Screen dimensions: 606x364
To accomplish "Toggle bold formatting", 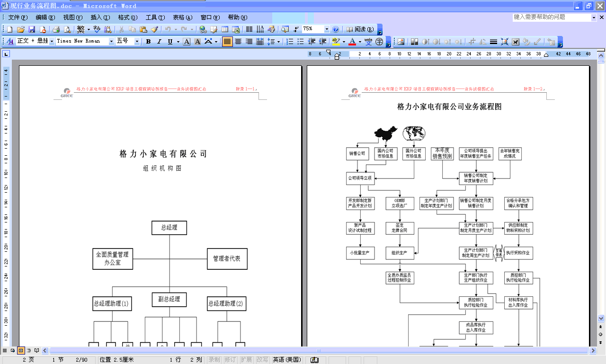I will (148, 42).
